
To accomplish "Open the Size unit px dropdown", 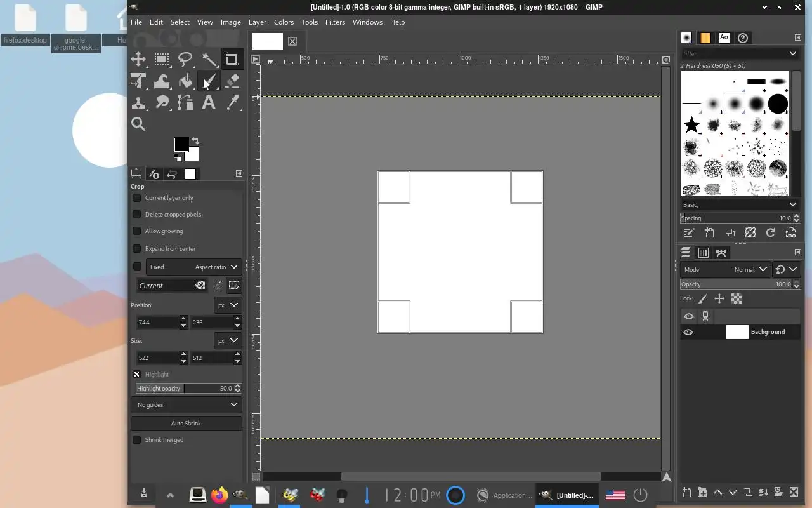I will click(x=228, y=340).
